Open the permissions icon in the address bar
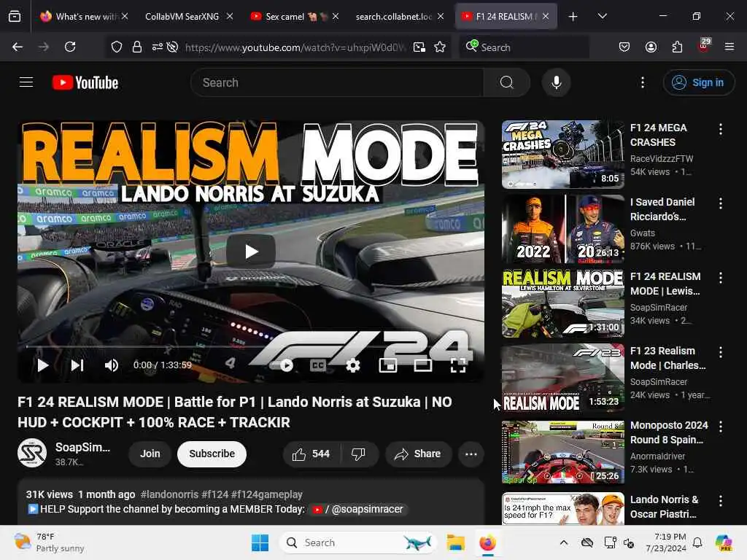The width and height of the screenshot is (747, 560). tap(158, 47)
